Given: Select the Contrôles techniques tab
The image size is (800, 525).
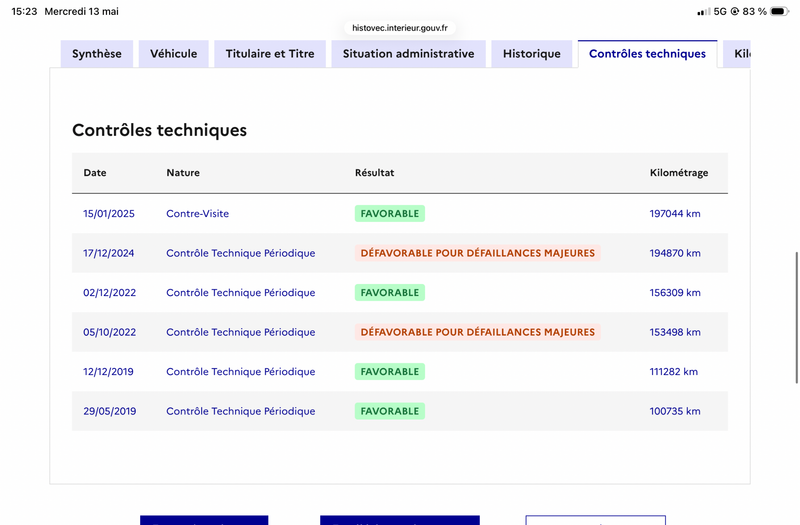Looking at the screenshot, I should tap(647, 54).
